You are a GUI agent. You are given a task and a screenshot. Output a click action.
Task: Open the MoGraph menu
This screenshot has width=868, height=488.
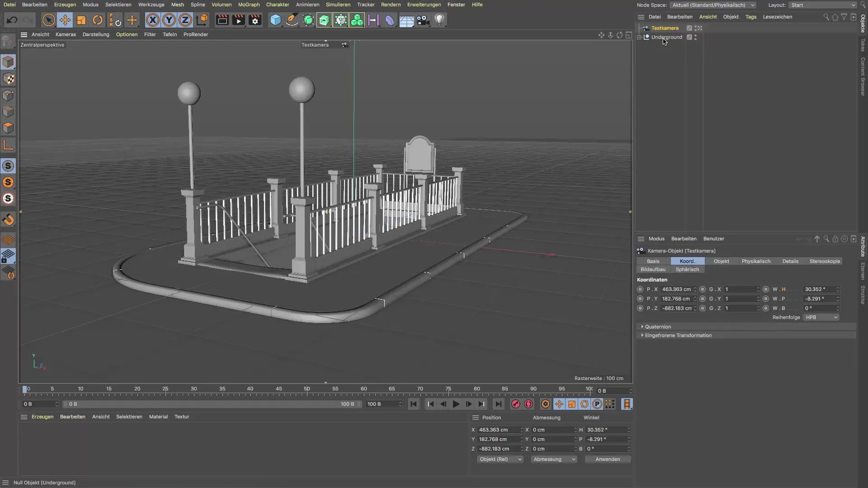coord(249,5)
